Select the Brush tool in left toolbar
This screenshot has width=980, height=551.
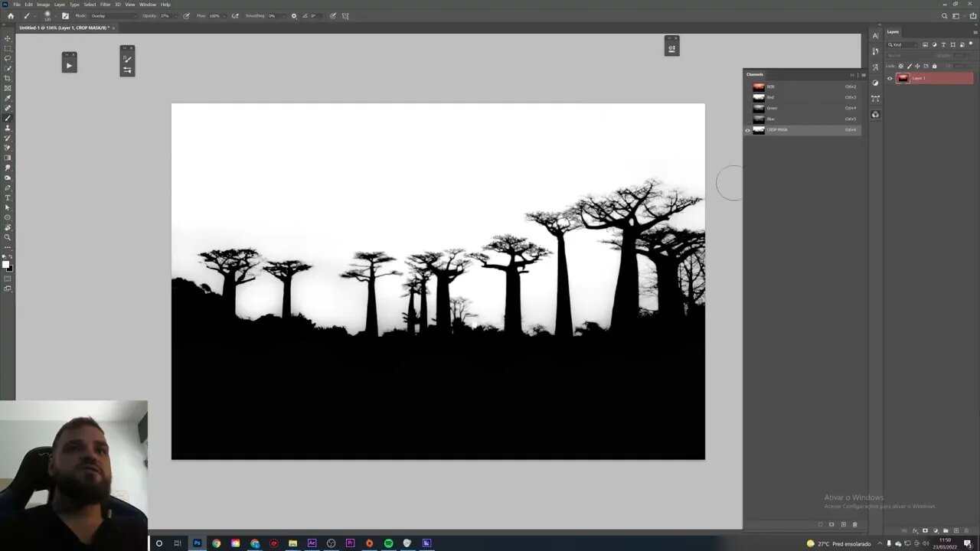click(x=8, y=118)
